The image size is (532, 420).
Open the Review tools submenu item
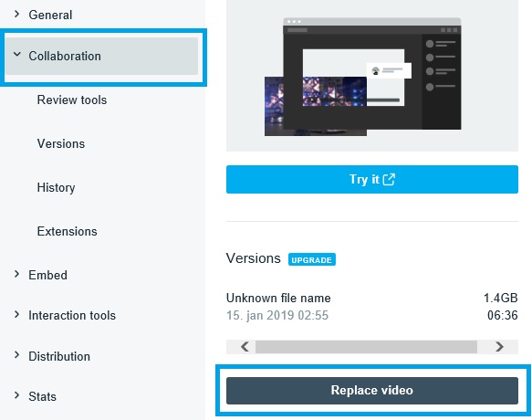point(72,100)
